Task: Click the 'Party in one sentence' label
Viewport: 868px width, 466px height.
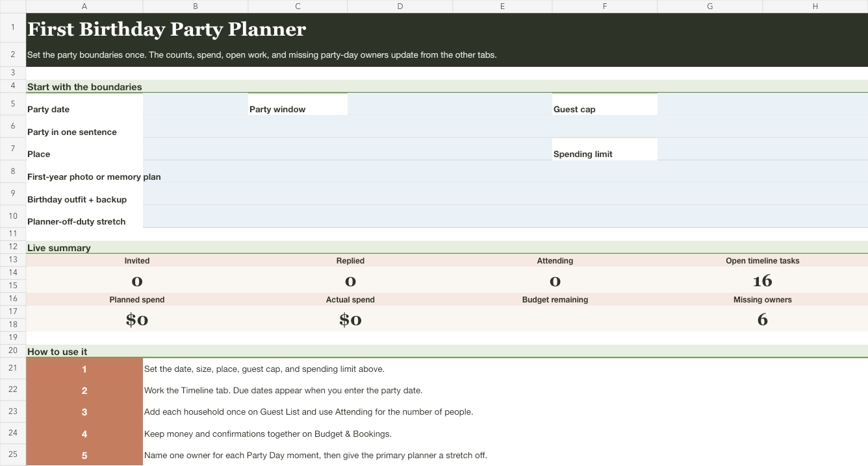Action: coord(72,132)
